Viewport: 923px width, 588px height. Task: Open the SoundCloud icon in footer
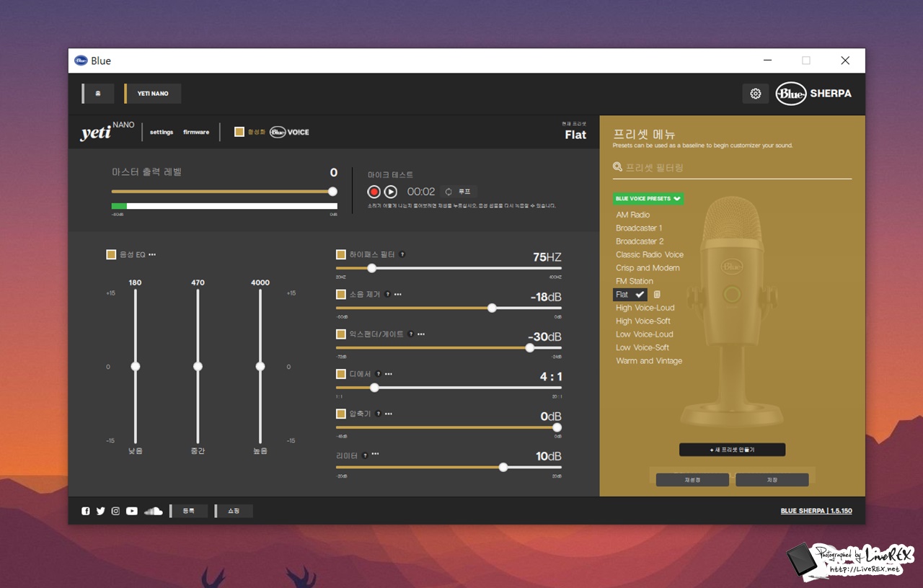(153, 511)
